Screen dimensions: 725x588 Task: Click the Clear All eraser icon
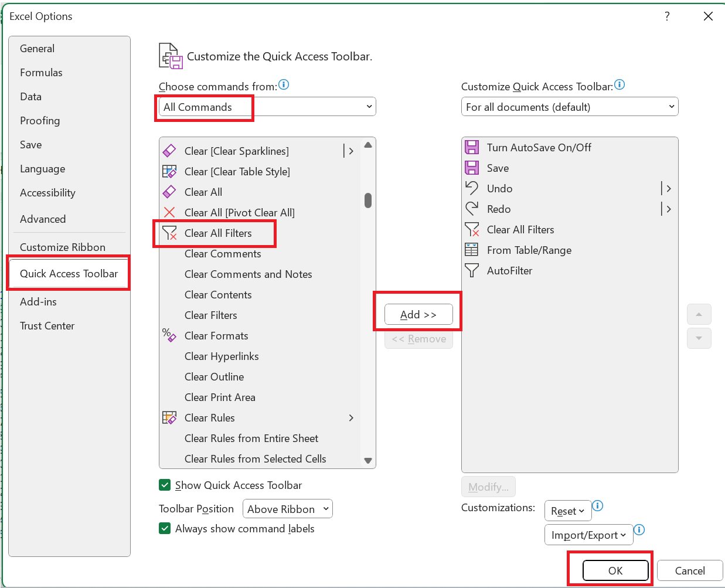click(x=169, y=192)
